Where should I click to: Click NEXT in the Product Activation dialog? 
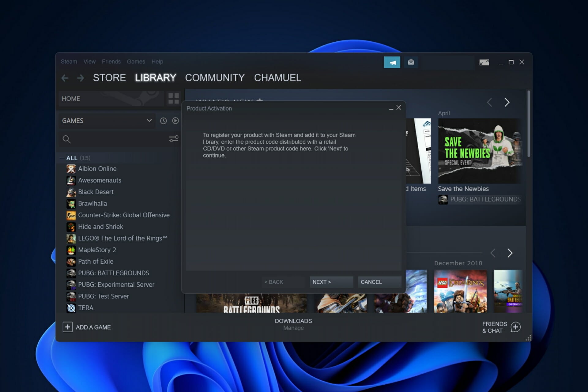pyautogui.click(x=331, y=282)
